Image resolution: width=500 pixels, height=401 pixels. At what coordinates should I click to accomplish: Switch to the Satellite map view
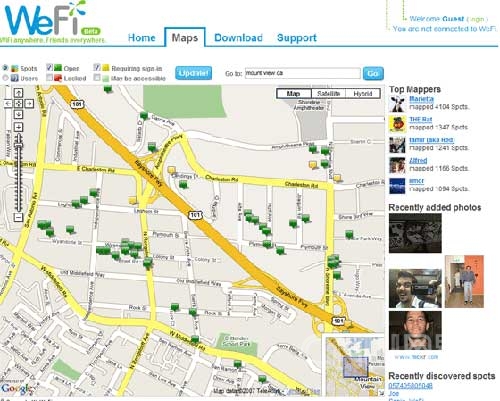[329, 94]
